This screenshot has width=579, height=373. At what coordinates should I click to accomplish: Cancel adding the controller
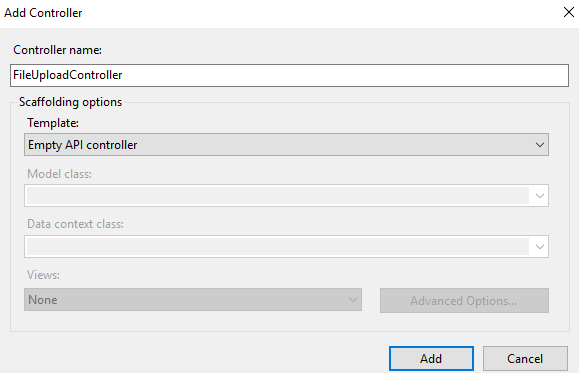pyautogui.click(x=525, y=359)
